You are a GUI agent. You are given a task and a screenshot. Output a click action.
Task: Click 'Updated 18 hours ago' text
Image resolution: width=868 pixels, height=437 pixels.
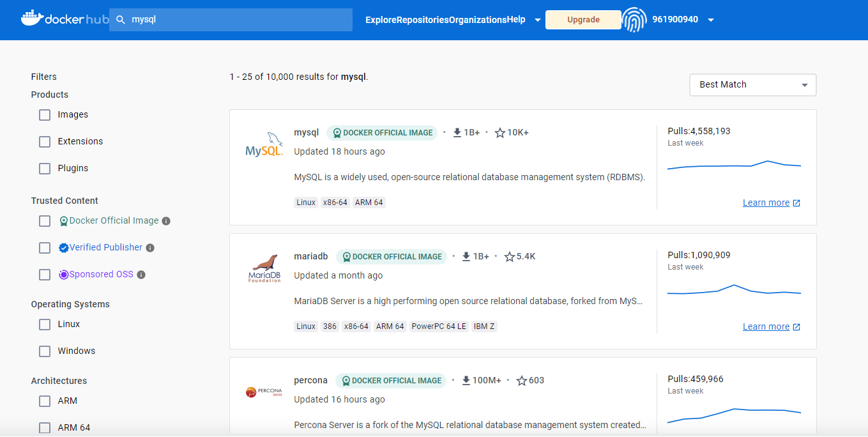click(339, 152)
